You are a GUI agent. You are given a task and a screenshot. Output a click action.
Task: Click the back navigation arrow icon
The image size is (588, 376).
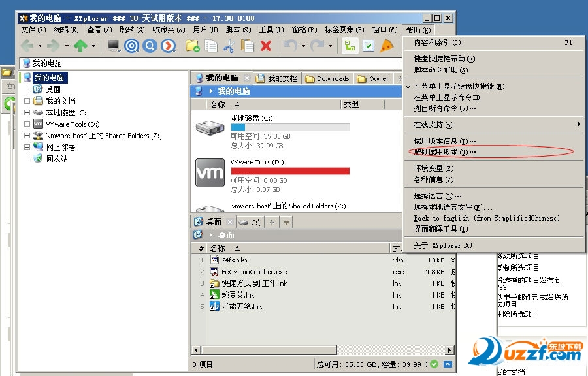[26, 46]
